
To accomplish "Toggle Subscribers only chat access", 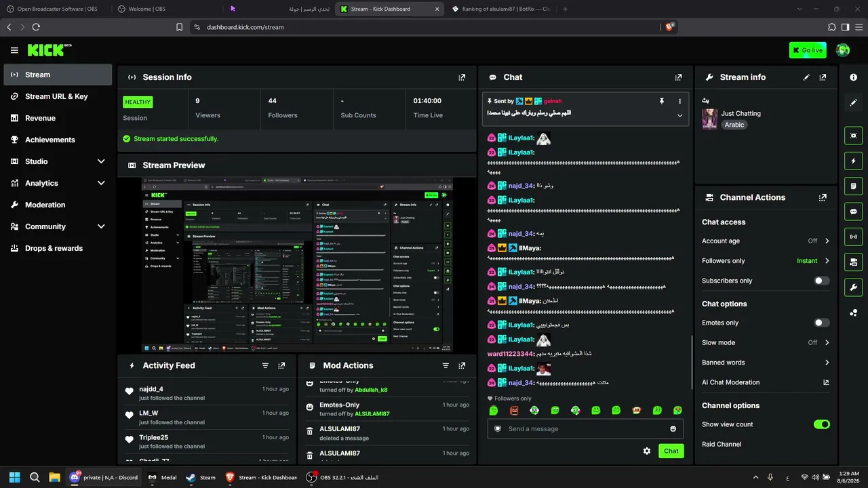I will point(821,281).
